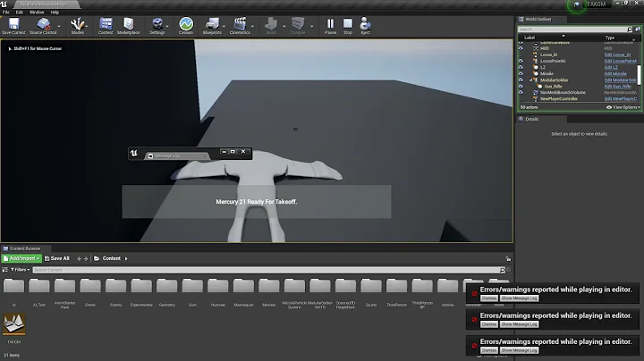The width and height of the screenshot is (644, 361).
Task: Open the Source Control dropdown arrow
Action: 59,26
